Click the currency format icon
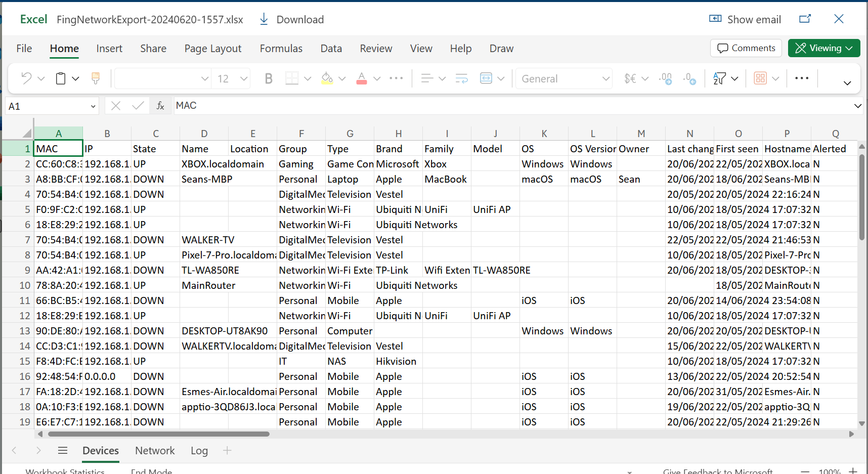868x474 pixels. point(630,78)
